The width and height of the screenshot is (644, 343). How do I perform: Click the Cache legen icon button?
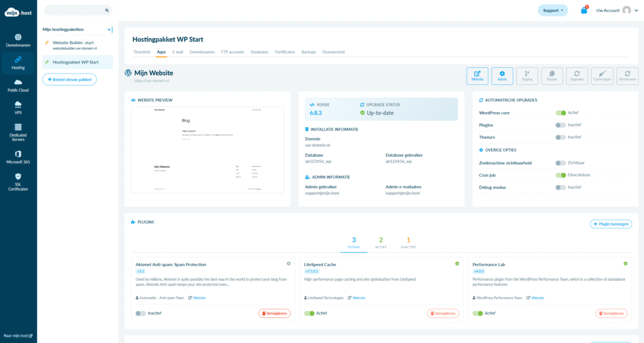pyautogui.click(x=602, y=76)
